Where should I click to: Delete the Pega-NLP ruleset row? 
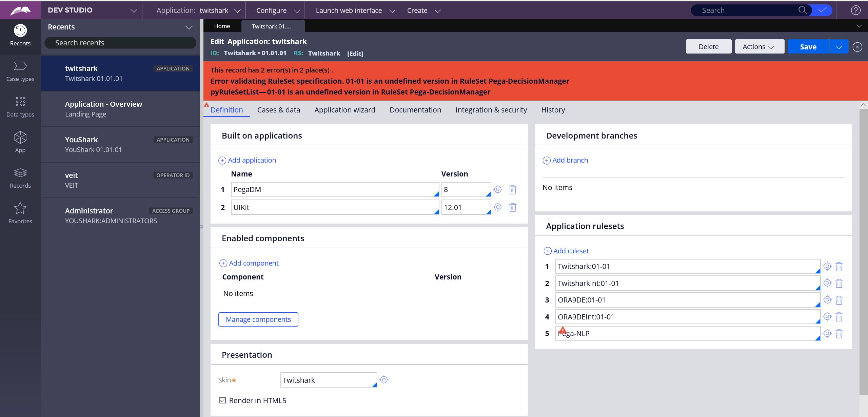(x=839, y=334)
